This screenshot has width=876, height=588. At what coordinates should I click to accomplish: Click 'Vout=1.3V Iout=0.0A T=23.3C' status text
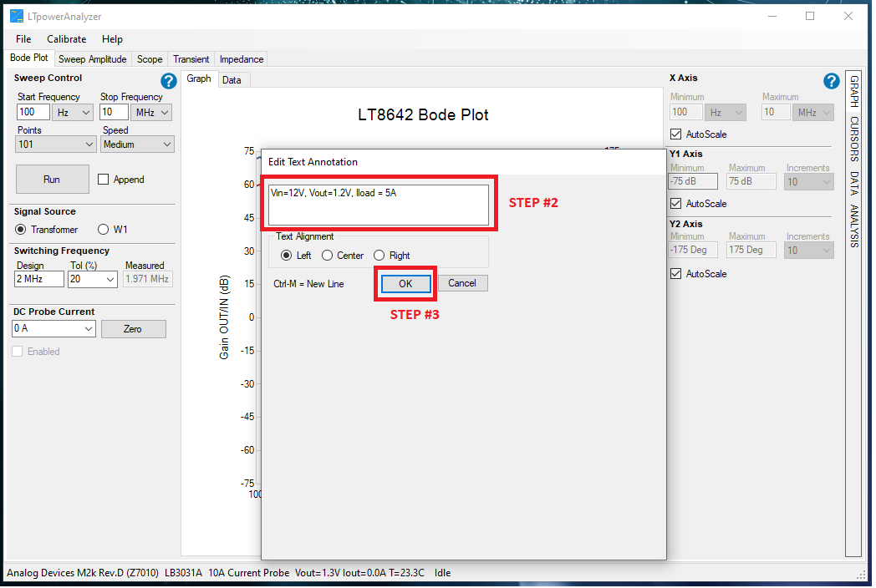[359, 573]
